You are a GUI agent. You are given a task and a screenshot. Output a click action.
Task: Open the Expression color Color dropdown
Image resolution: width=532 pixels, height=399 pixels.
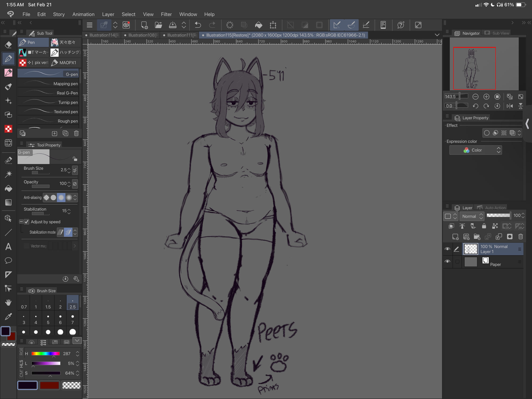(x=475, y=150)
